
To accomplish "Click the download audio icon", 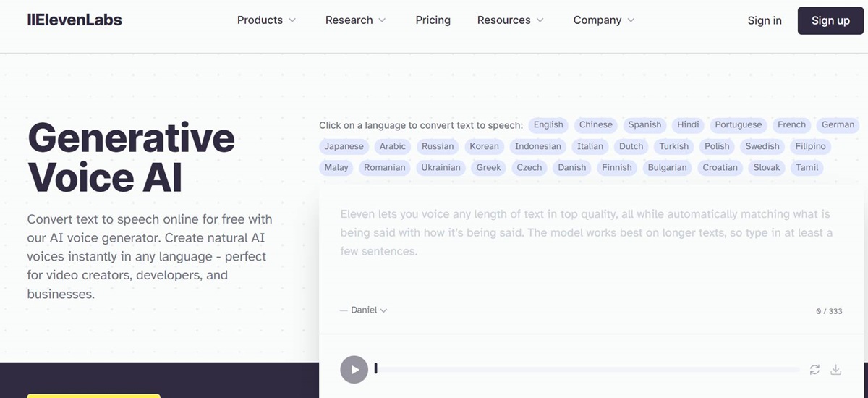I will pos(835,370).
